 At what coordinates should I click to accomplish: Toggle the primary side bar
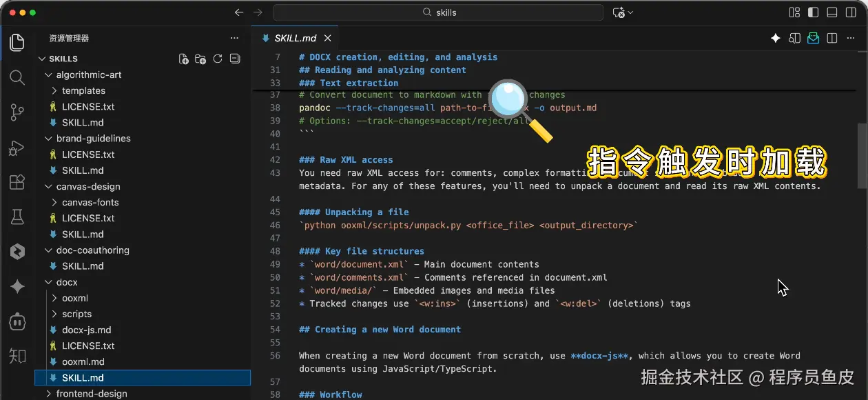(x=814, y=12)
